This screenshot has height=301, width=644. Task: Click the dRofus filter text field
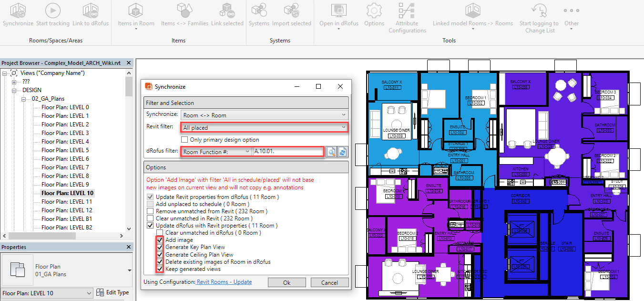click(287, 151)
